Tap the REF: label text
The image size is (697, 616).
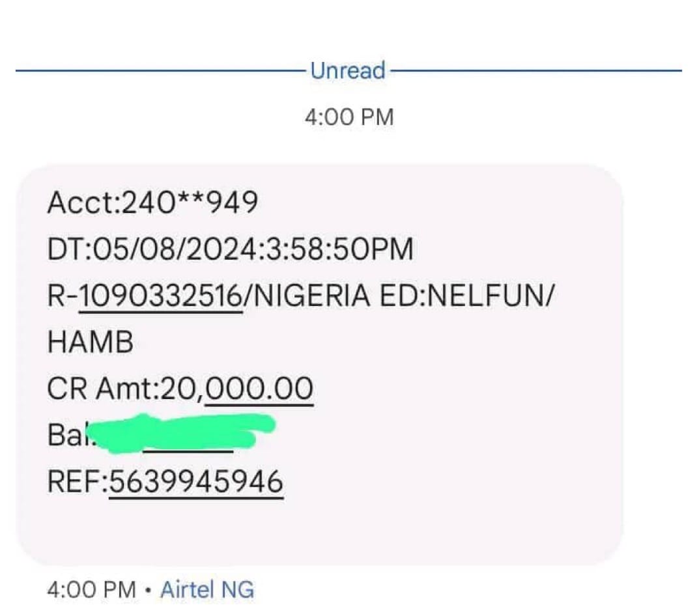coord(78,482)
